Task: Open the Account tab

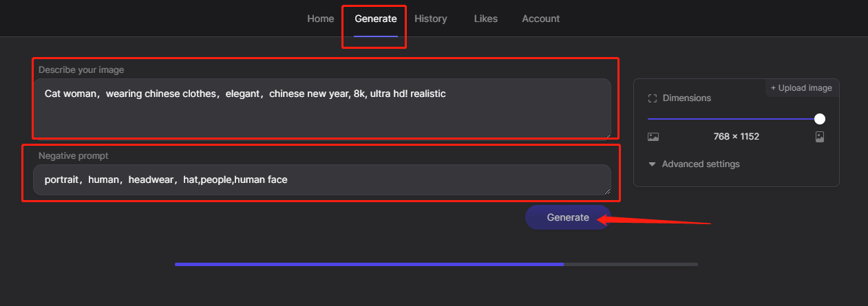Action: [540, 19]
